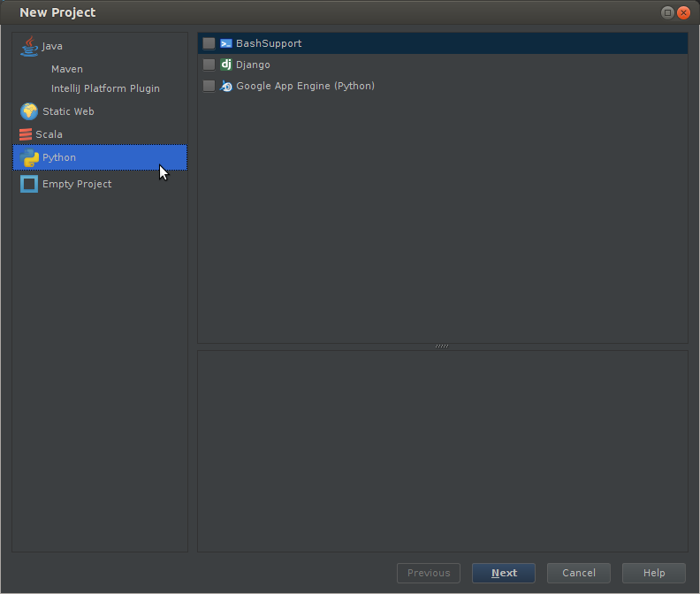Select IntelliJ Platform Plugin project type

pyautogui.click(x=105, y=88)
